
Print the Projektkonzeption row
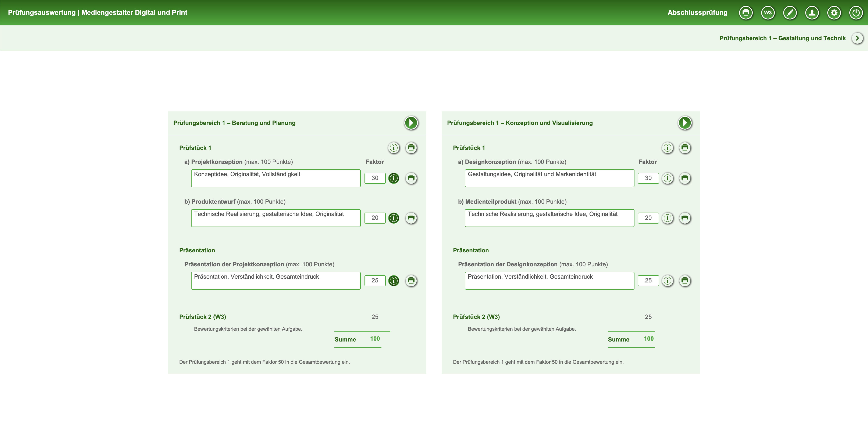click(x=411, y=178)
